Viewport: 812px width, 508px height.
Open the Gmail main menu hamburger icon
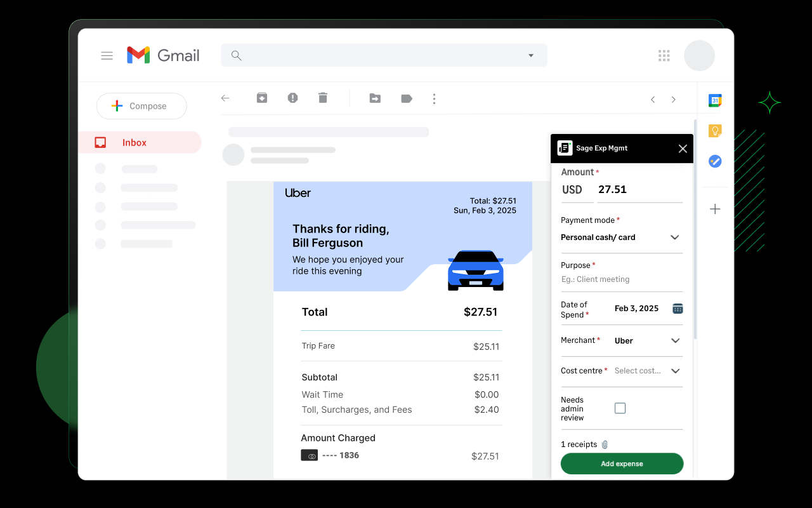tap(107, 56)
